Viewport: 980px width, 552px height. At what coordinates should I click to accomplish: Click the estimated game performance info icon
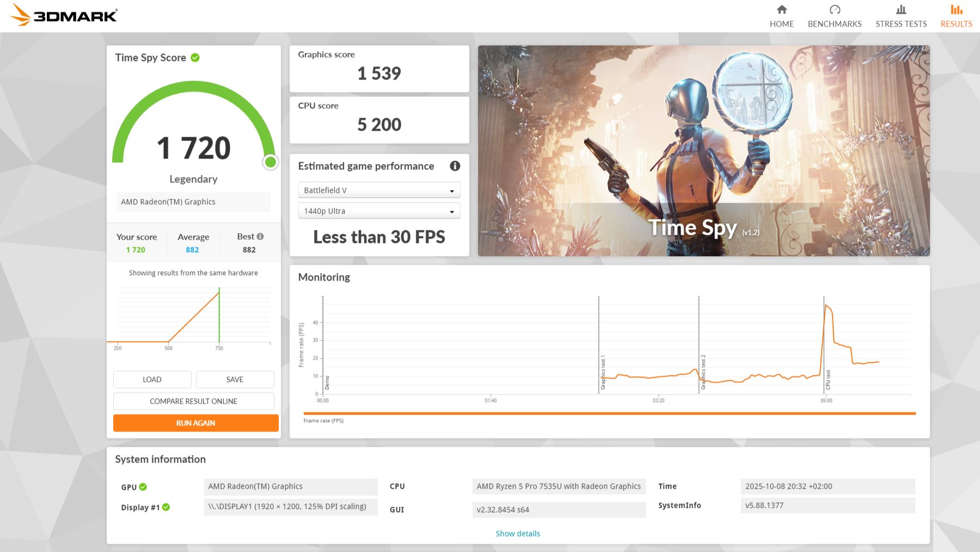click(x=455, y=166)
